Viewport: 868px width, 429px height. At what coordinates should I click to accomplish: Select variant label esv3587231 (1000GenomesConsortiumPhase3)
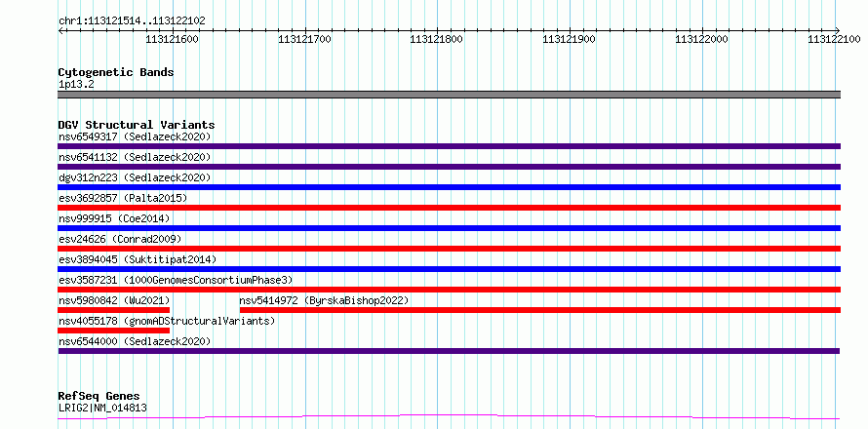point(176,280)
